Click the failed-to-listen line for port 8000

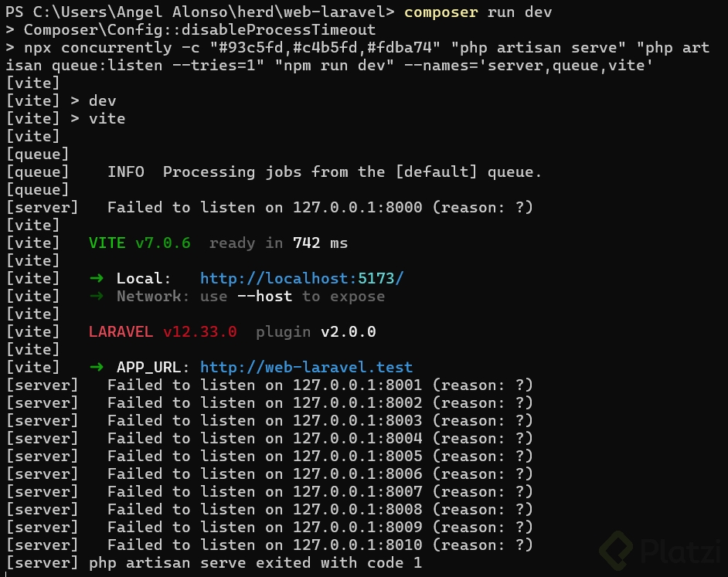point(319,208)
